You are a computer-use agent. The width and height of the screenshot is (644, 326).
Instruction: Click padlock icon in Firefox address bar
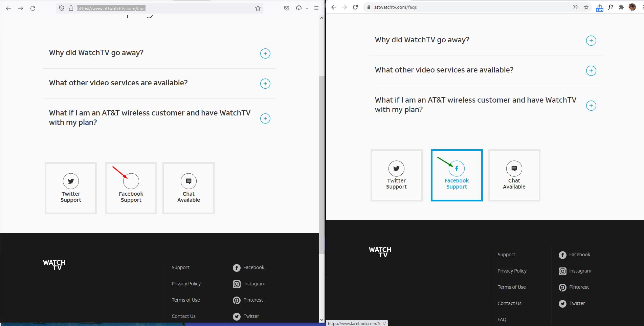coord(71,8)
